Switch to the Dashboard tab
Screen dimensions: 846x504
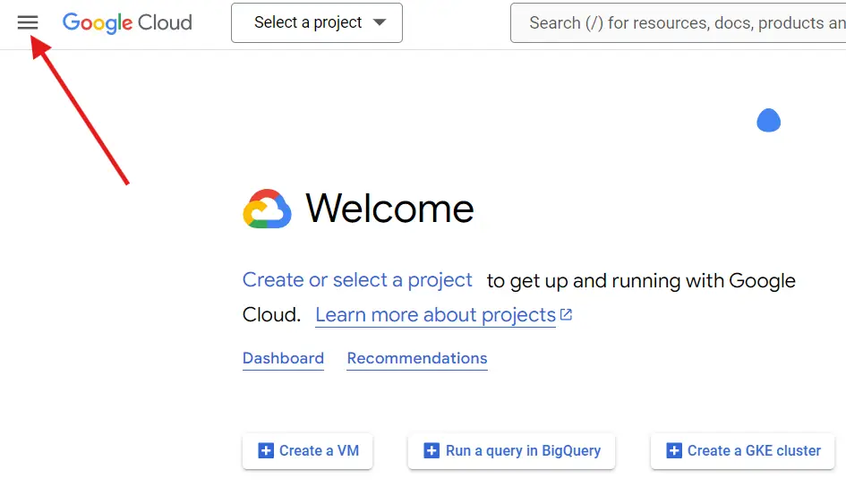[283, 358]
